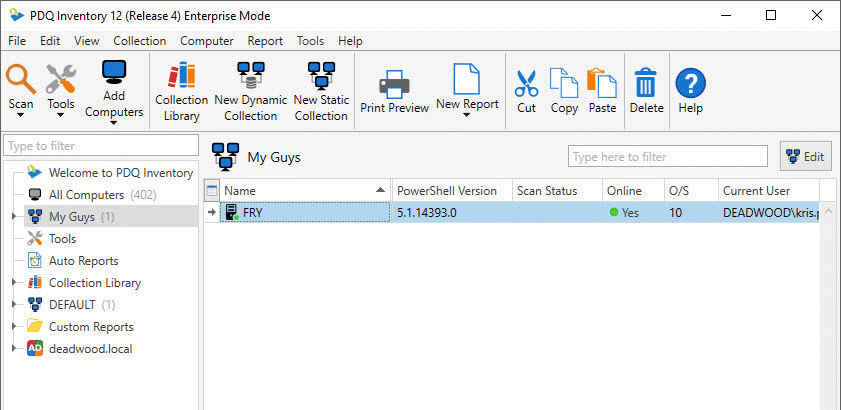841x410 pixels.
Task: Click the grid scrollbar up arrow
Action: pyautogui.click(x=828, y=211)
